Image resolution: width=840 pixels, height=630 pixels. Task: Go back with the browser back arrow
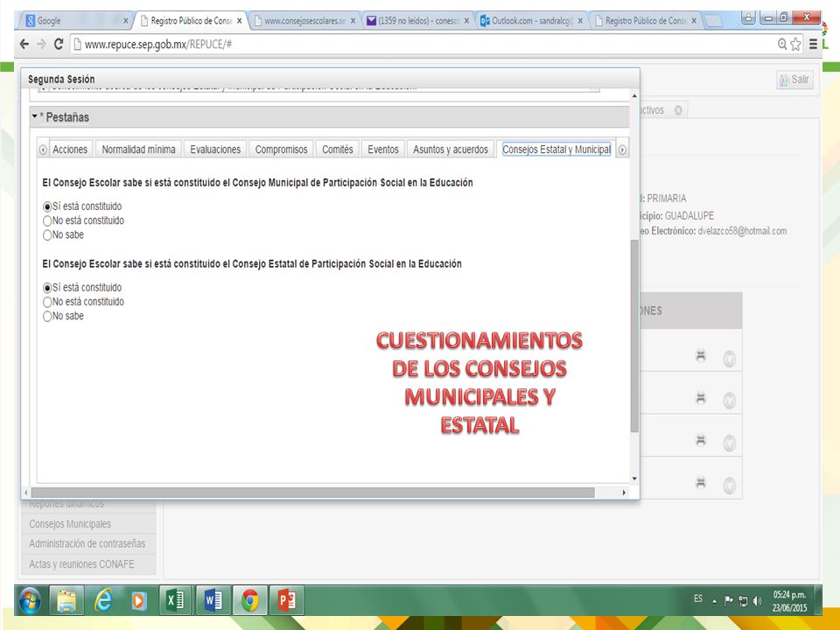24,44
